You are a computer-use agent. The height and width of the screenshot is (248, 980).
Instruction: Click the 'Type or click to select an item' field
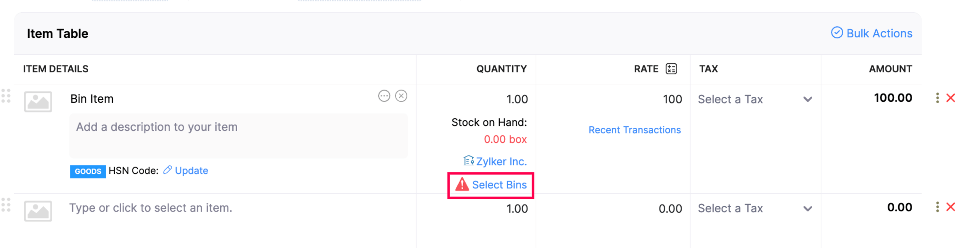[150, 208]
